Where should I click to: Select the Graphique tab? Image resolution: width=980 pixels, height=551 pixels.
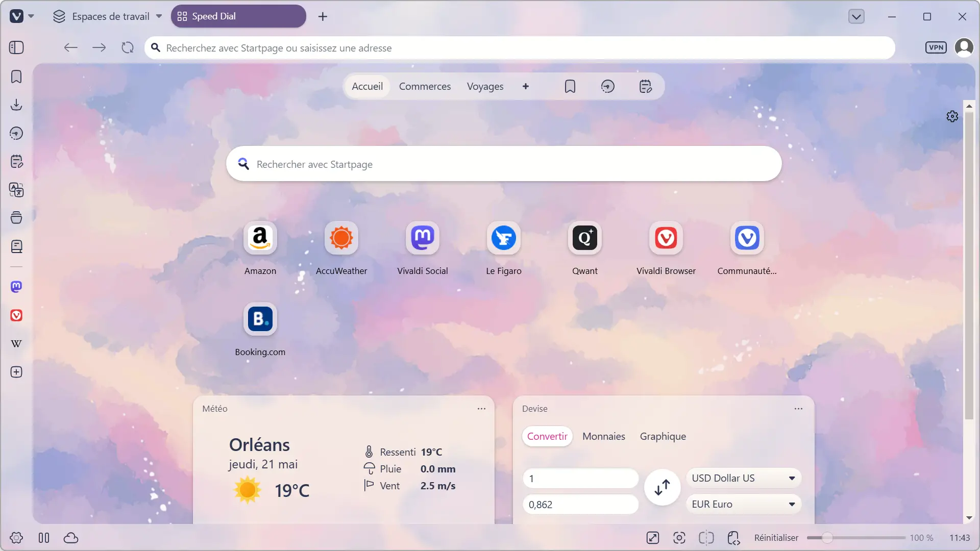point(663,436)
